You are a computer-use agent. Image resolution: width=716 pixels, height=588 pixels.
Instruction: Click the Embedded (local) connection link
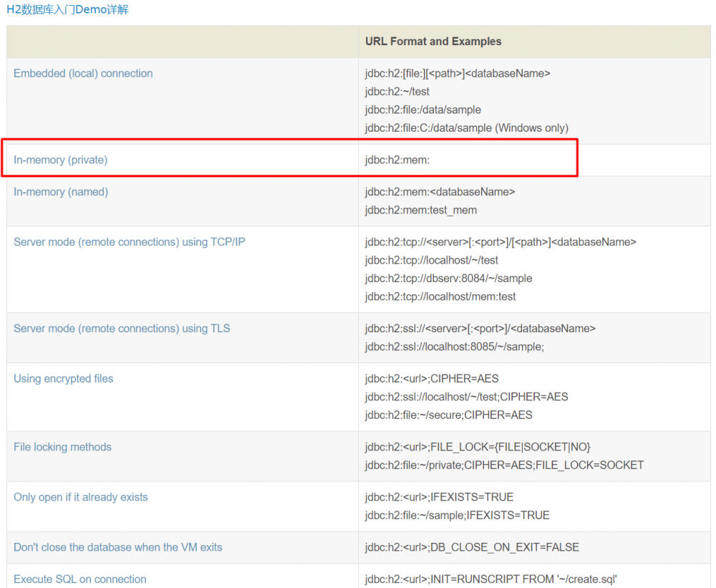point(83,74)
